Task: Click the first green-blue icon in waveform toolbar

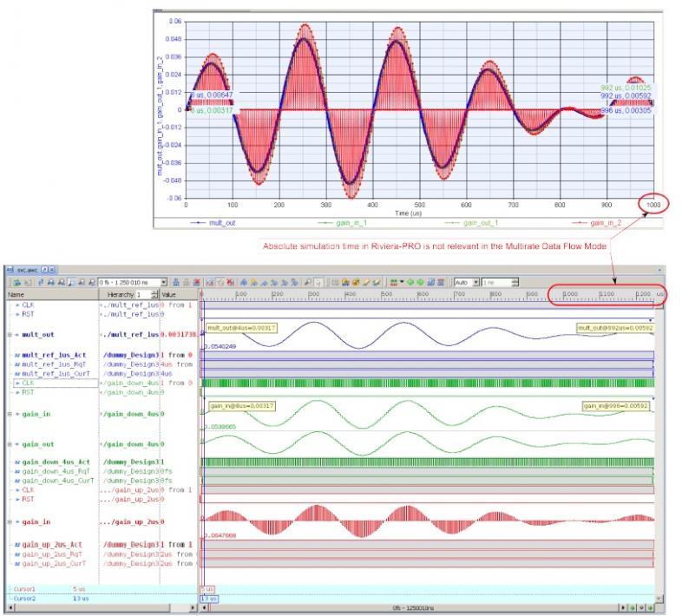Action: 17,282
